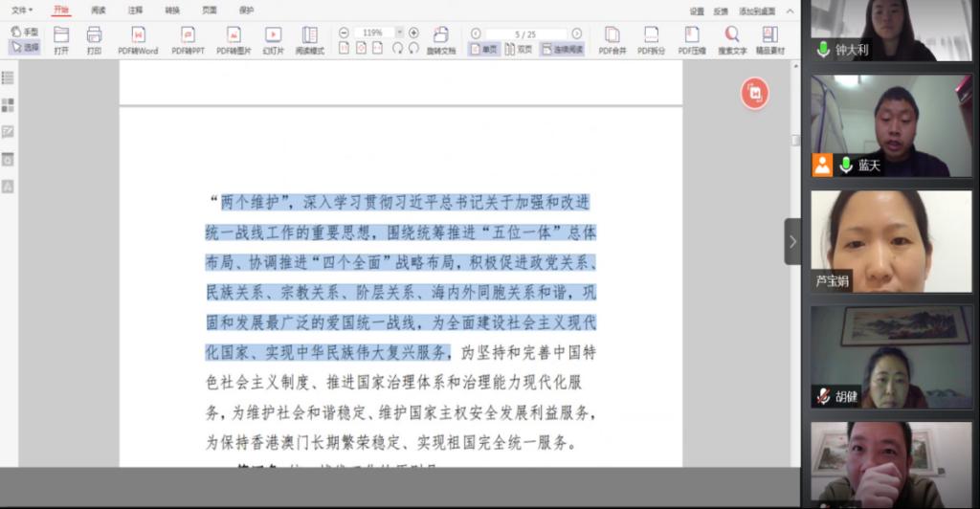Switch to the 开始 tab
980x509 pixels.
[60, 10]
